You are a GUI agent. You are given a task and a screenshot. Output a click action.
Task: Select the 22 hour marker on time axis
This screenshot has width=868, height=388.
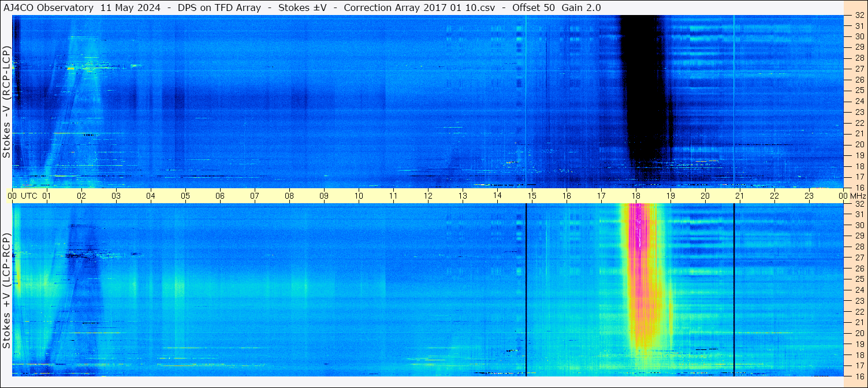(774, 196)
